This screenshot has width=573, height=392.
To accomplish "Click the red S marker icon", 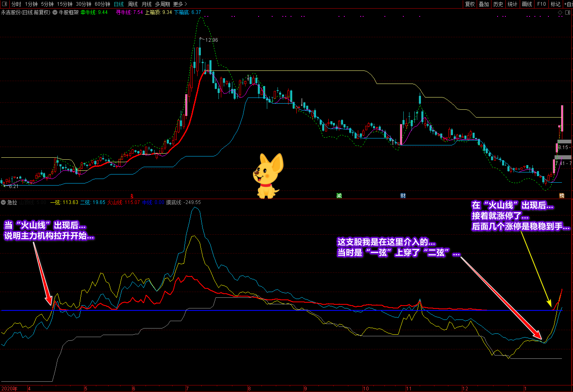I will click(x=132, y=196).
